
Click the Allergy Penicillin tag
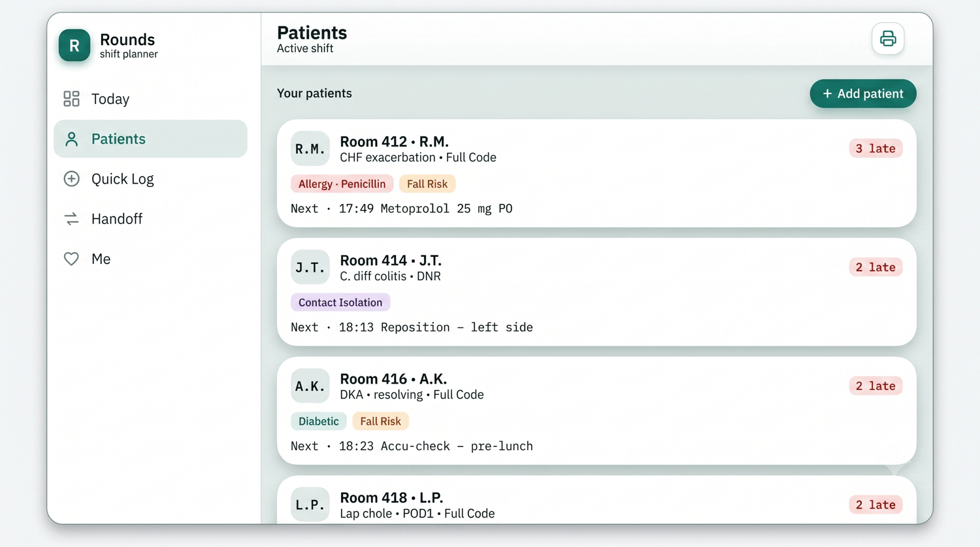(x=342, y=184)
